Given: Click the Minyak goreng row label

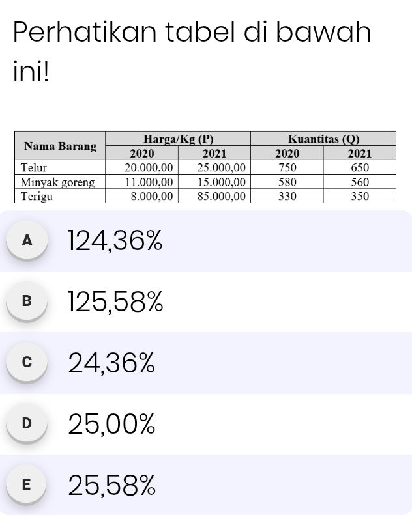Looking at the screenshot, I should click(57, 182).
